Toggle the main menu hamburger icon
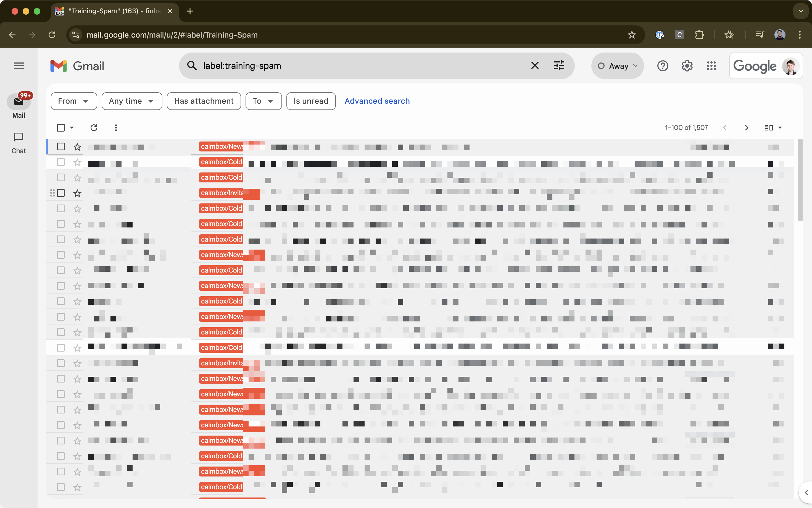This screenshot has height=508, width=812. [19, 66]
